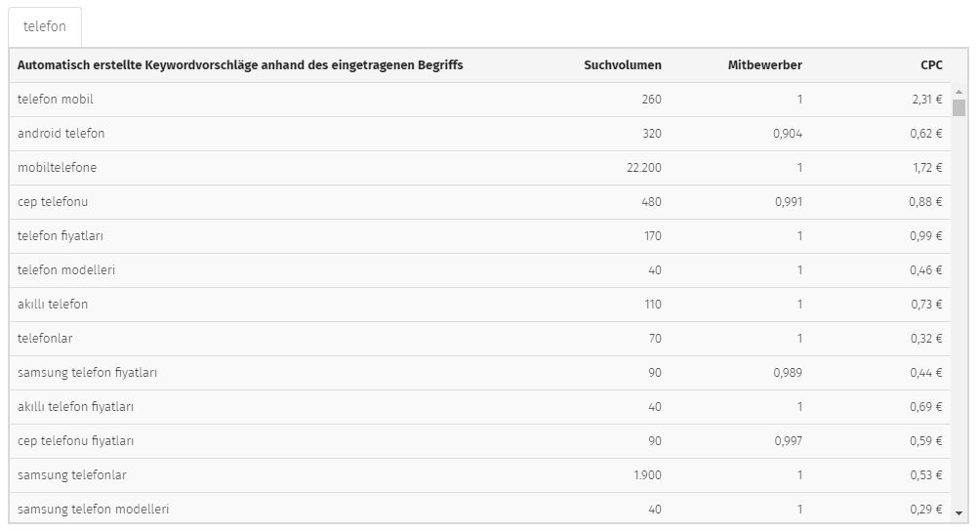Select samsung telefon modelleri row
980x532 pixels.
(480, 508)
